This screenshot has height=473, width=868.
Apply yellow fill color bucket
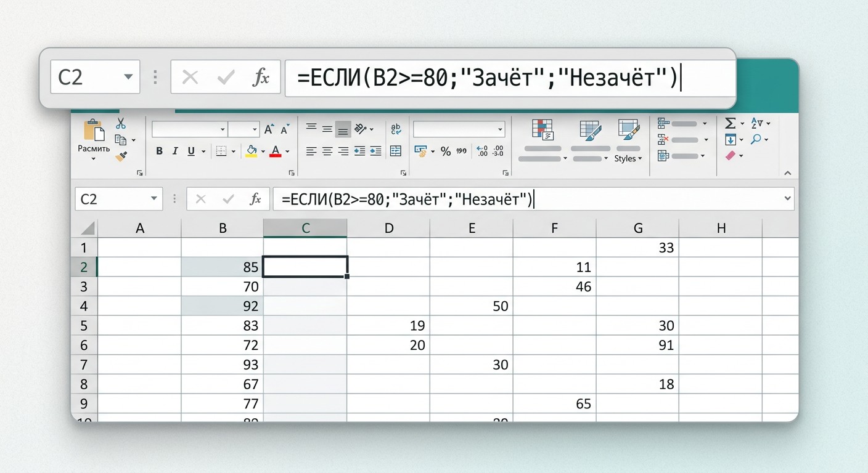pos(251,151)
